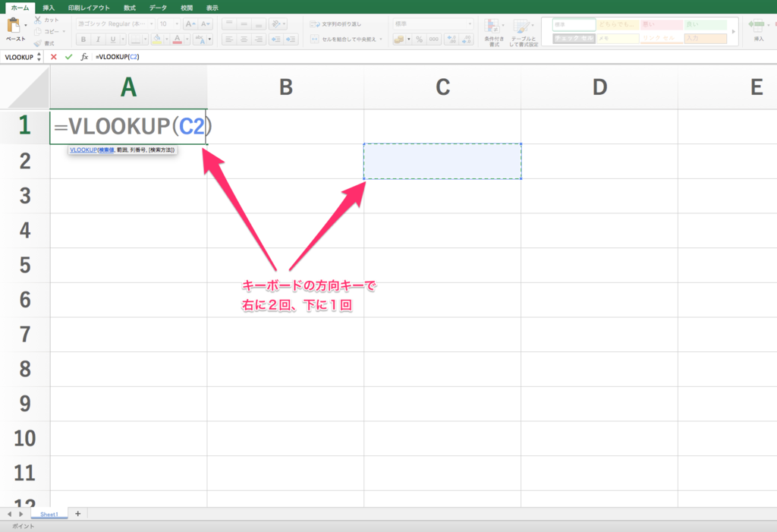Image resolution: width=777 pixels, height=532 pixels.
Task: Align text to bottom of cell
Action: (259, 24)
